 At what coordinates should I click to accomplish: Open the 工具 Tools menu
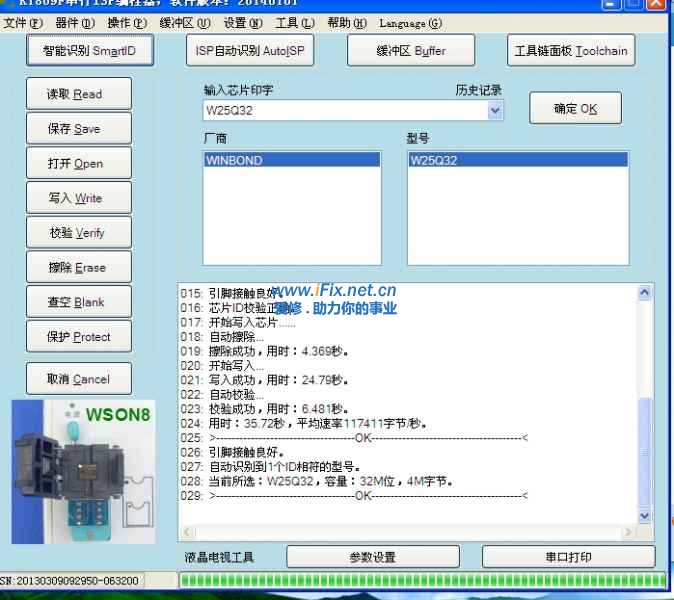(x=294, y=23)
